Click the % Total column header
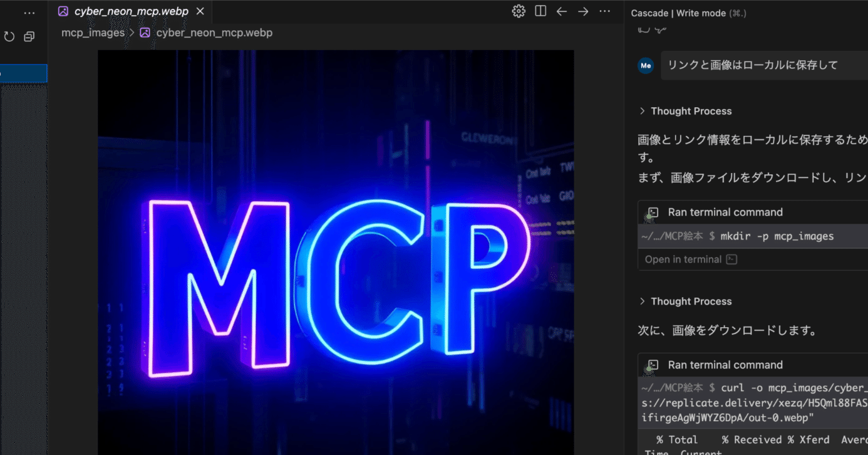 (677, 440)
